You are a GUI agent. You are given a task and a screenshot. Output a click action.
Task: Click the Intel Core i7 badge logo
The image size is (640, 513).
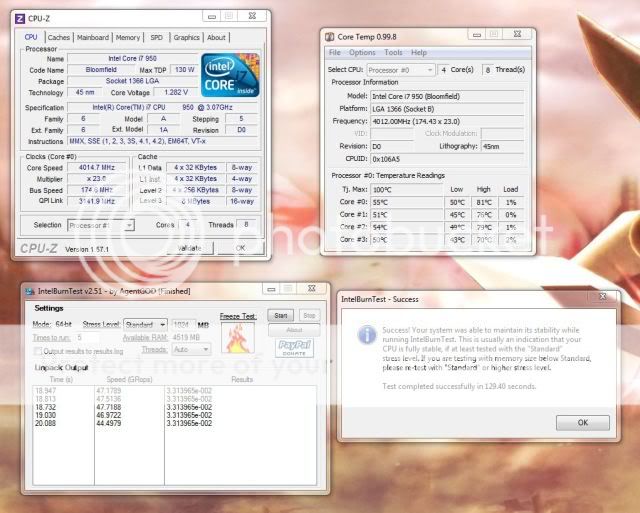click(x=230, y=75)
